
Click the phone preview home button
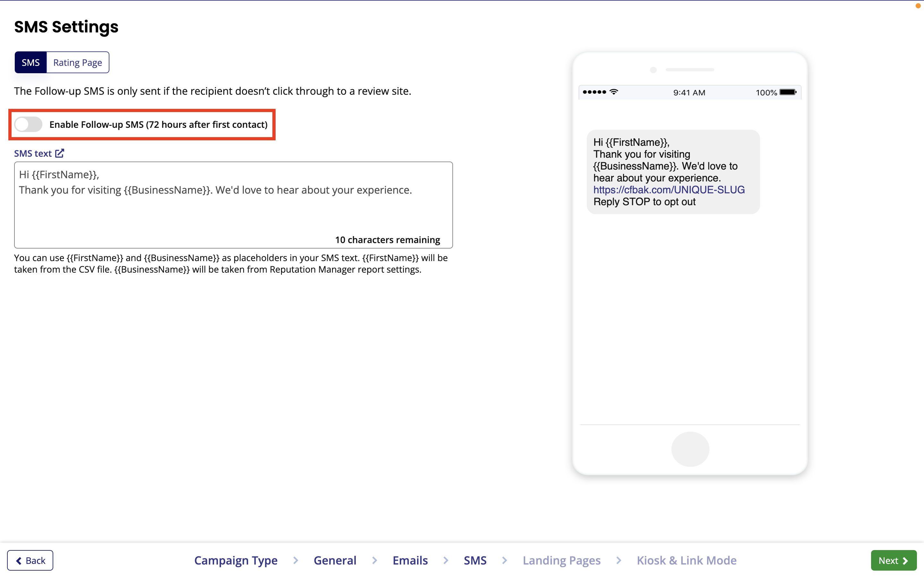pyautogui.click(x=690, y=449)
